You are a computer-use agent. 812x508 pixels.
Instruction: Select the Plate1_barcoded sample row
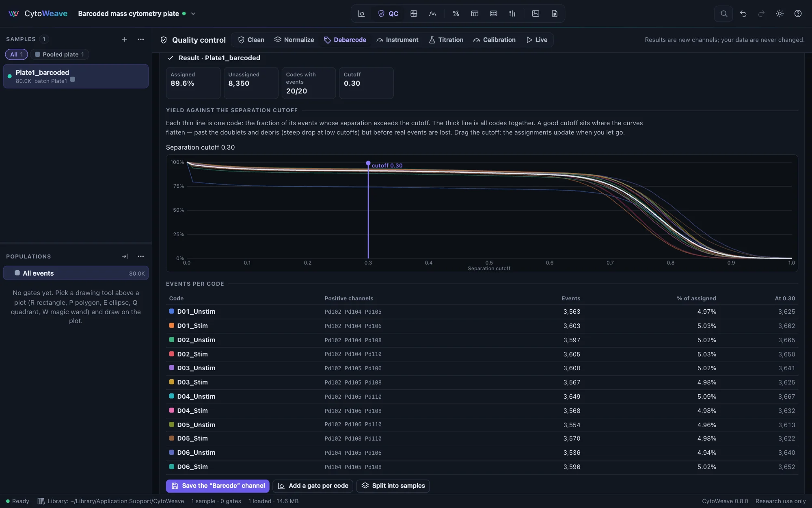click(76, 76)
